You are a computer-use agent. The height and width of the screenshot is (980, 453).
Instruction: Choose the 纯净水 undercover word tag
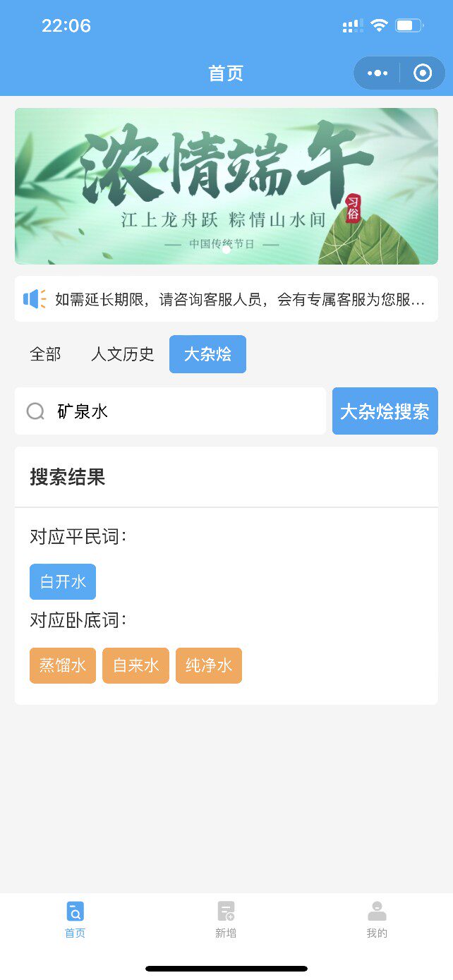pos(209,665)
